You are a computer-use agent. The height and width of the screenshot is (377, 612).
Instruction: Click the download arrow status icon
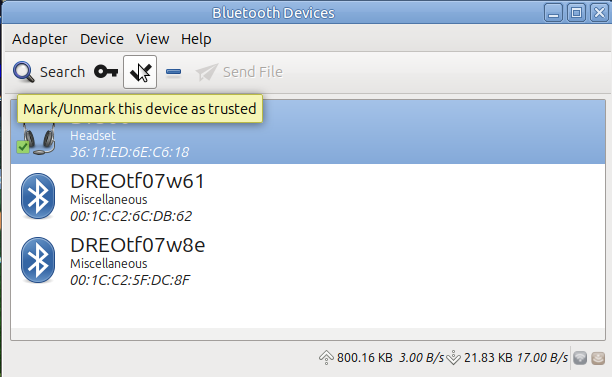pos(453,357)
